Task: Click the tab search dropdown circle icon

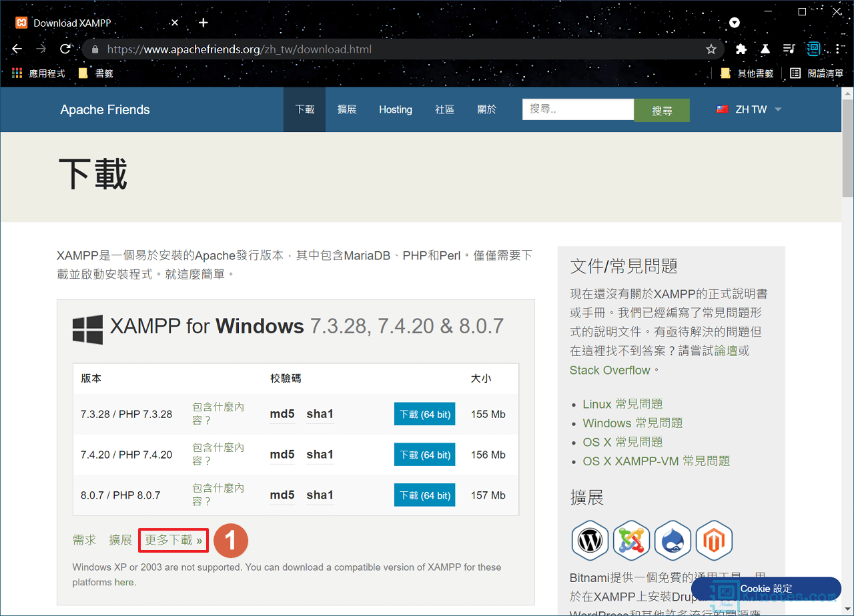Action: [x=735, y=23]
